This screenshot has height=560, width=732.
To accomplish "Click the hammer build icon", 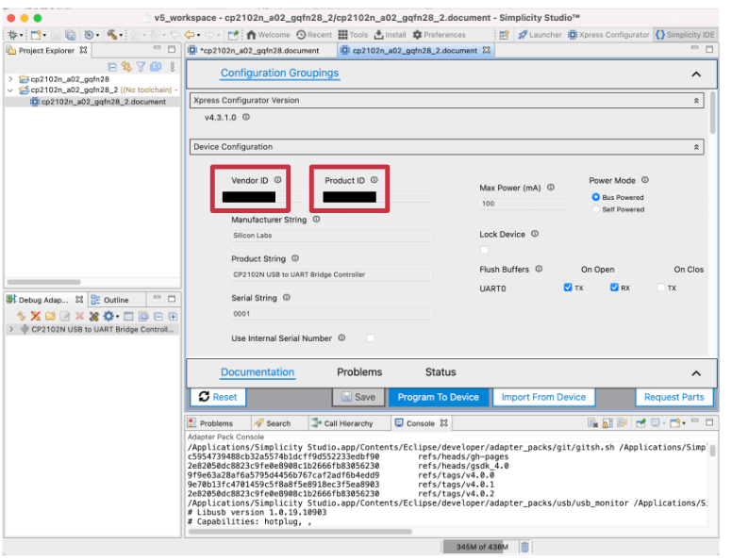I will 111,35.
